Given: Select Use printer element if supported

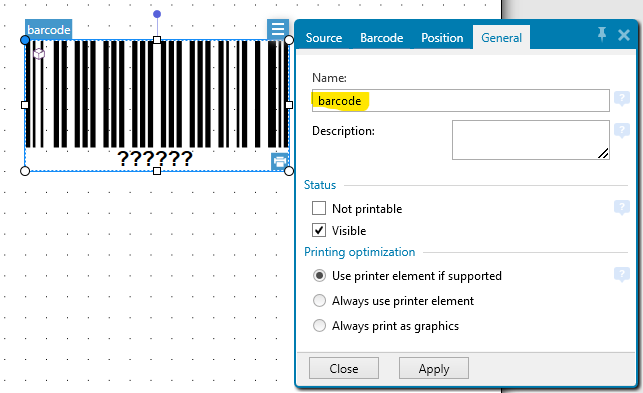Looking at the screenshot, I should click(x=319, y=275).
